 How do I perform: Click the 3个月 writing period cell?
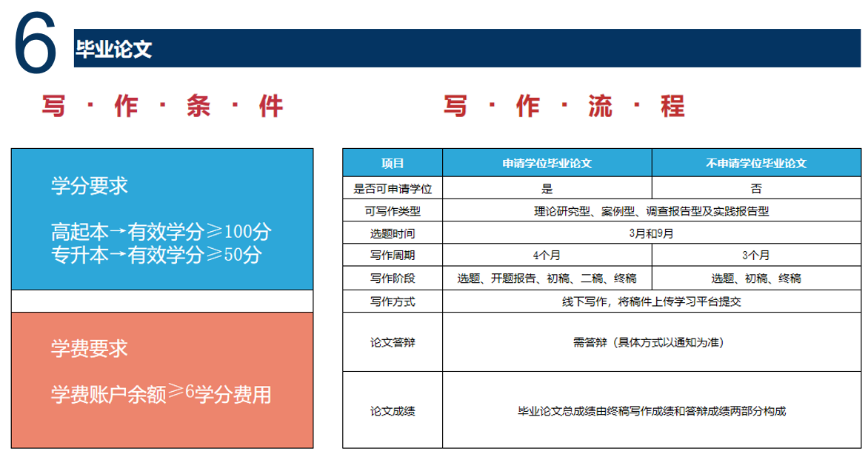(x=756, y=256)
